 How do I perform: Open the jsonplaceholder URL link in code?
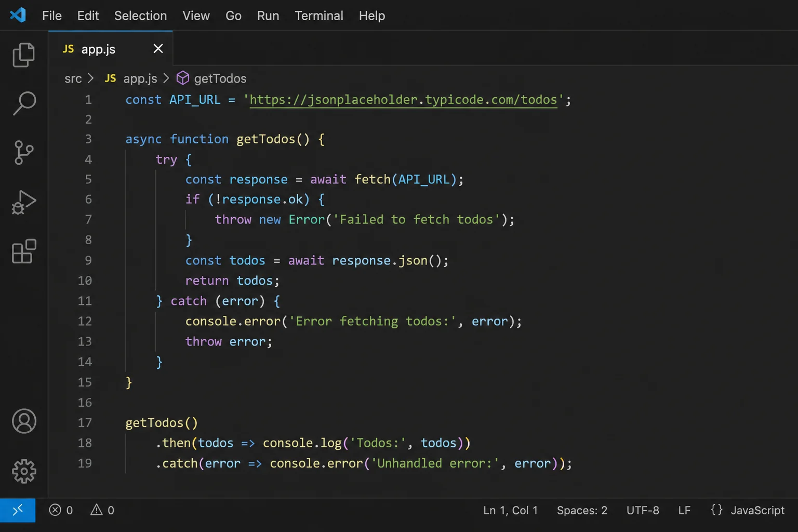[x=403, y=99]
